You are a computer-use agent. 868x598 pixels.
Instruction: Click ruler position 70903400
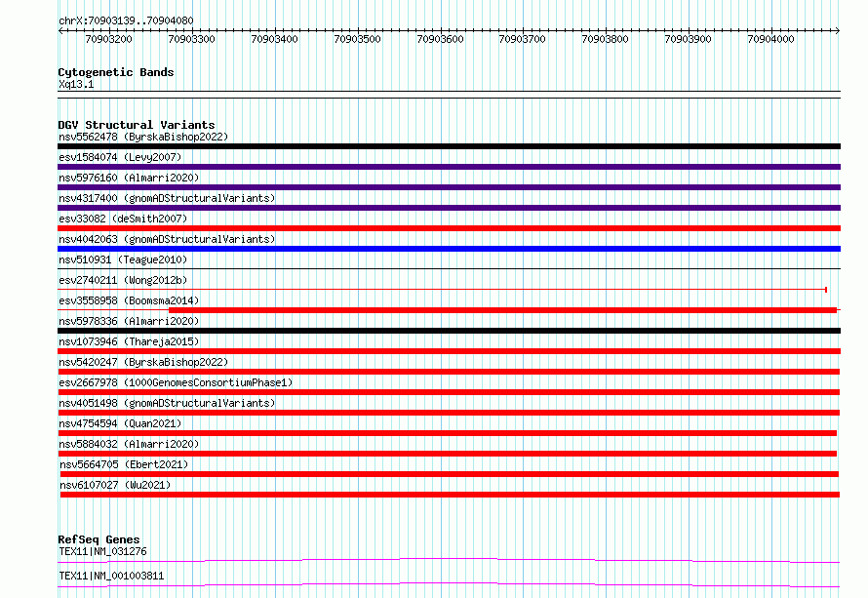(275, 39)
